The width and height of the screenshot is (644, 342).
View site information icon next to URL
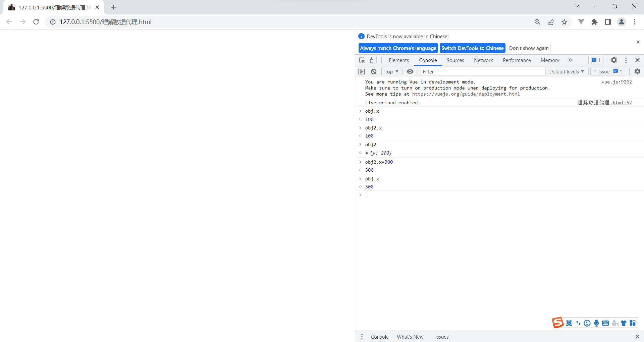(53, 22)
